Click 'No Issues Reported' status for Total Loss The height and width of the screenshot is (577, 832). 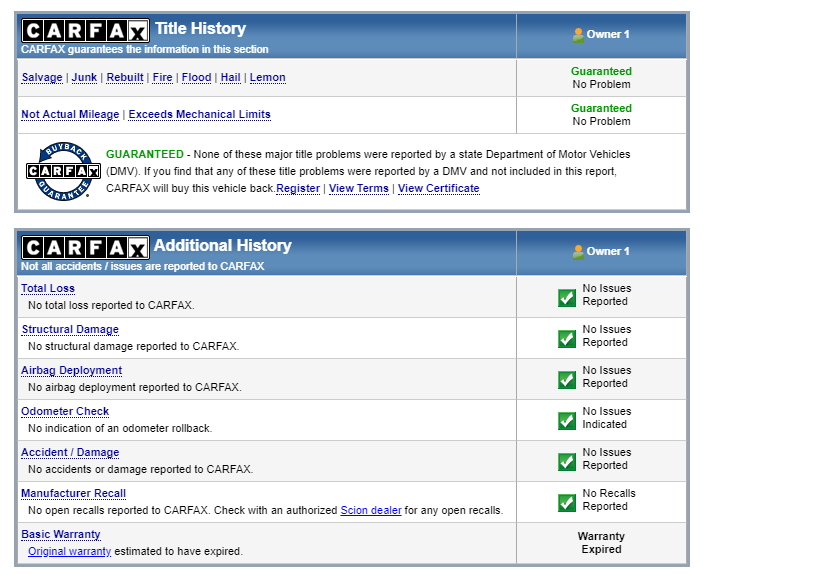pyautogui.click(x=606, y=295)
